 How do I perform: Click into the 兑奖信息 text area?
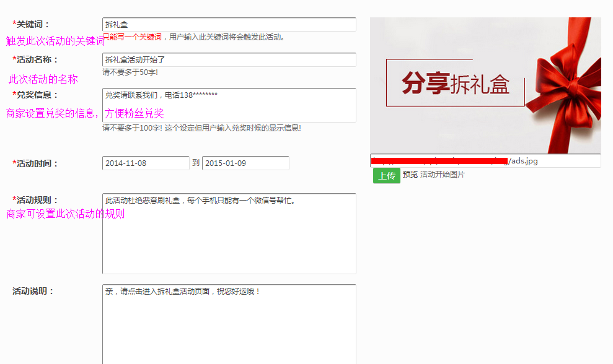[x=229, y=105]
